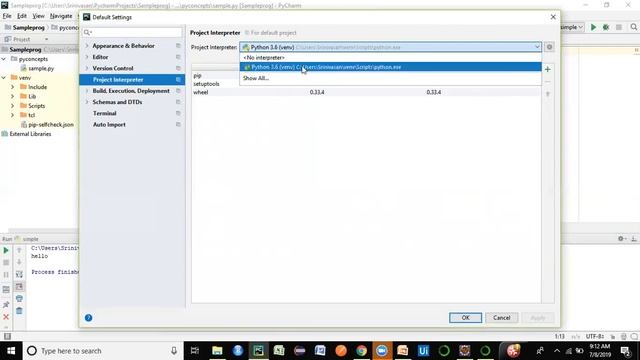
Task: Click the upgrade package arrow icon
Action: click(548, 94)
